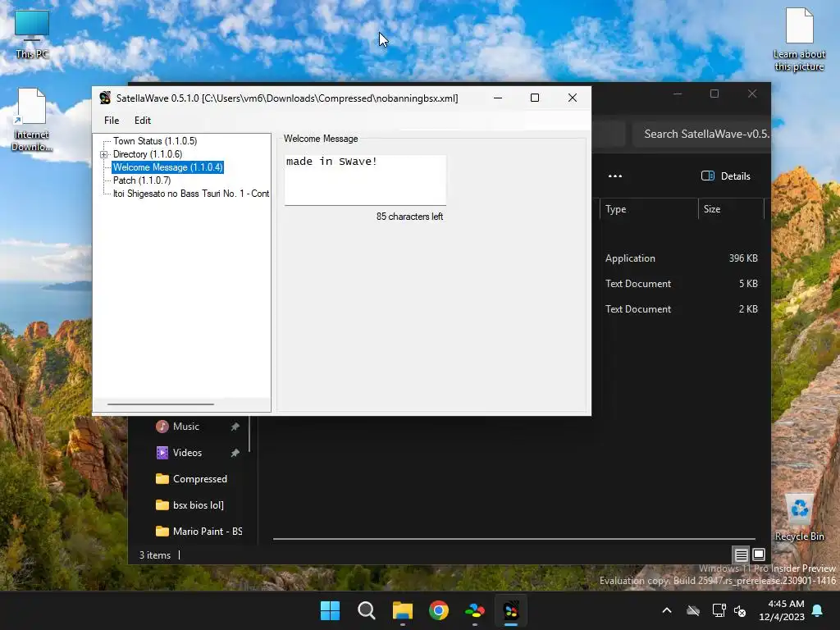Maximize the SatellaWave window

pos(535,98)
